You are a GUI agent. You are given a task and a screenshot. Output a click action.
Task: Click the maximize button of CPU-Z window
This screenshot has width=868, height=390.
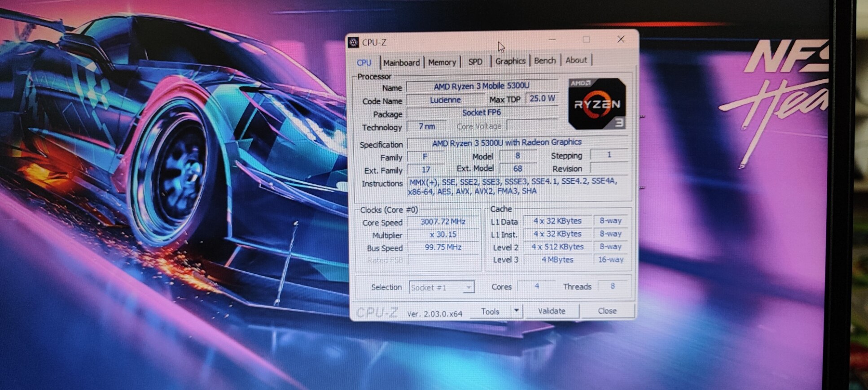[586, 39]
